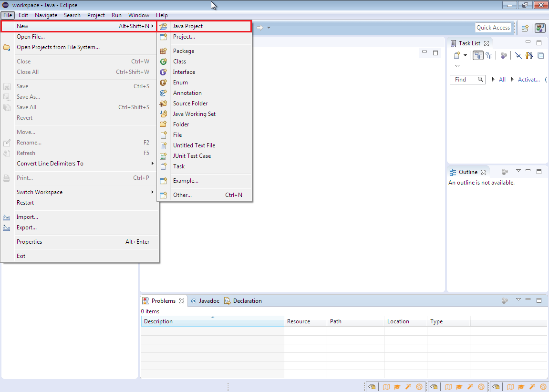The width and height of the screenshot is (549, 392).
Task: Click the Quick Access search box
Action: tap(493, 28)
